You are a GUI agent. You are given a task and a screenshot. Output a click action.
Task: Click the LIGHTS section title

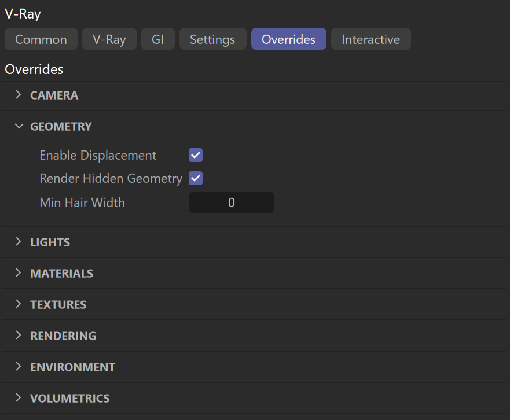point(50,242)
